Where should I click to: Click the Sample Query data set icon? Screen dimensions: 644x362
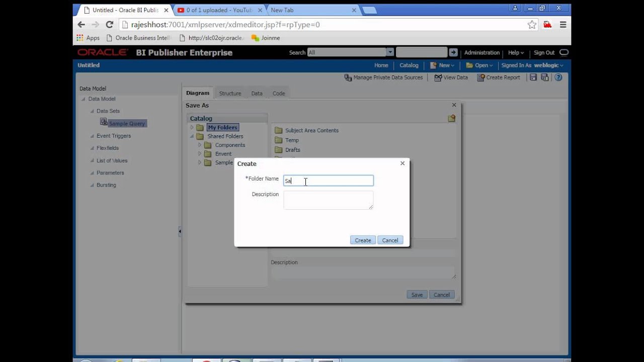coord(104,122)
